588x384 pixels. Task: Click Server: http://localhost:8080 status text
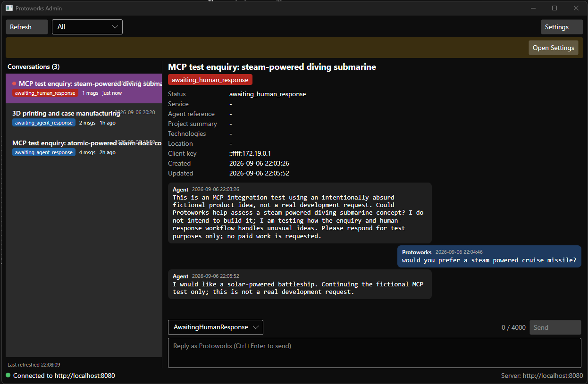(542, 376)
